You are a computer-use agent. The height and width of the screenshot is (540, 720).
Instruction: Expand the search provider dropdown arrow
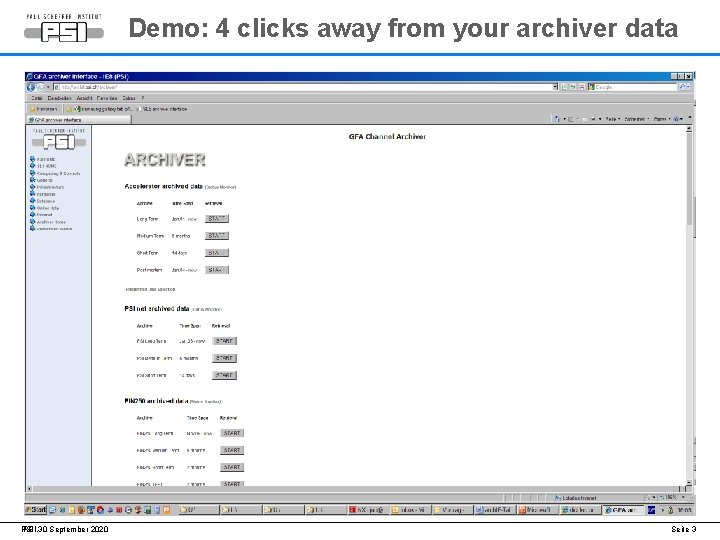point(689,87)
